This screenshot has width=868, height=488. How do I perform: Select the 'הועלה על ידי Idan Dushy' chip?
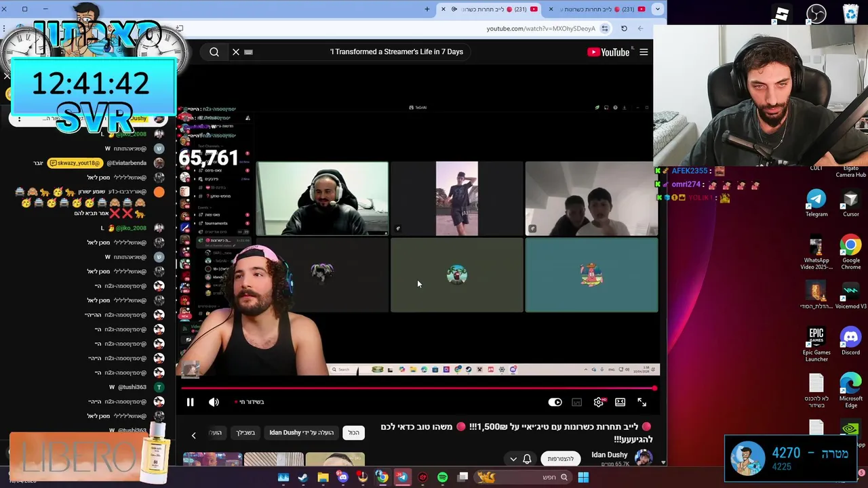point(301,432)
